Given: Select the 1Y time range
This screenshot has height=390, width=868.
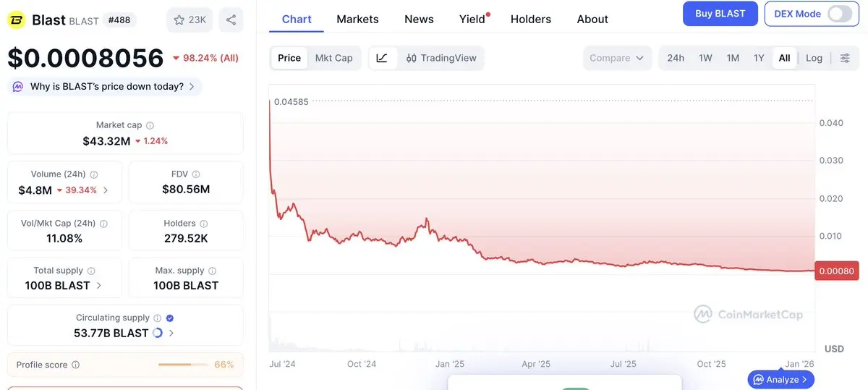Looking at the screenshot, I should point(759,58).
